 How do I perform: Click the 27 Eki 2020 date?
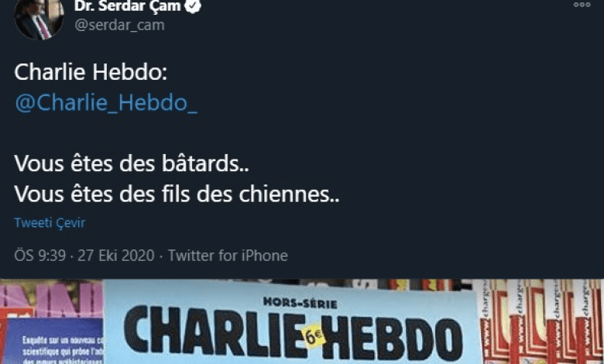pos(116,256)
